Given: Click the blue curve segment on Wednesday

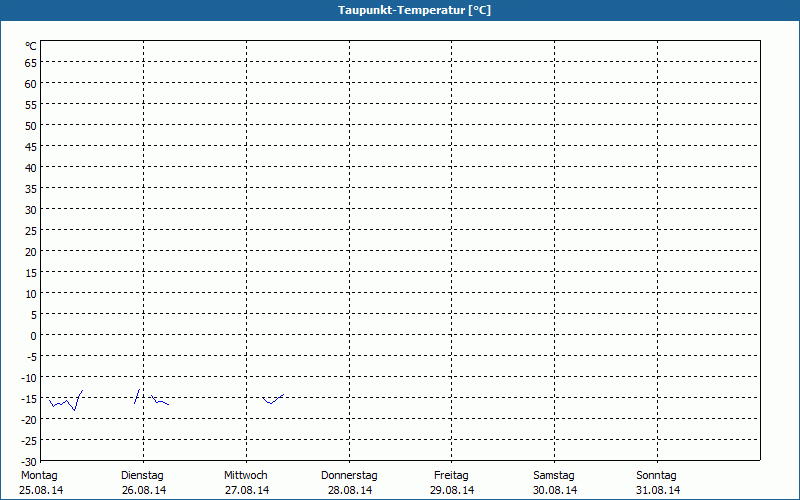Looking at the screenshot, I should click(x=273, y=399).
